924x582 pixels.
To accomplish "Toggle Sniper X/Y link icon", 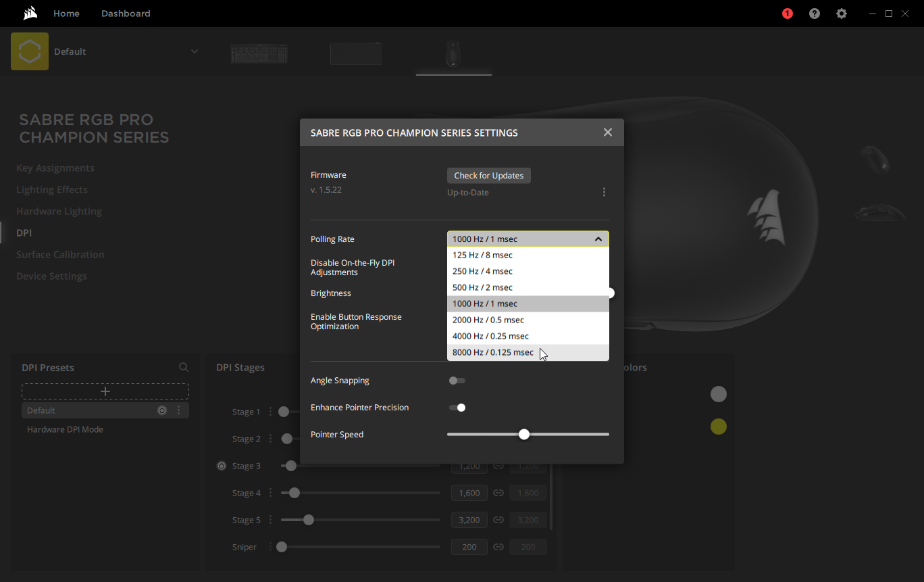I will 498,547.
